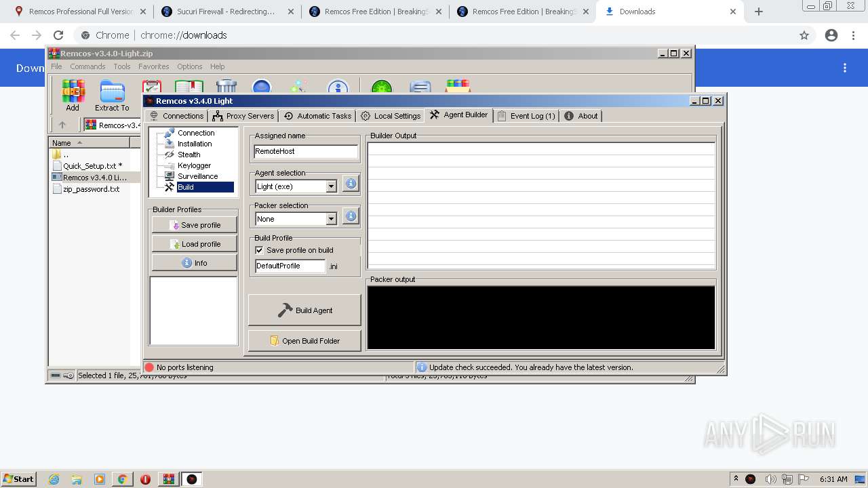This screenshot has height=488, width=868.
Task: Click the clock in the system tray
Action: [833, 479]
